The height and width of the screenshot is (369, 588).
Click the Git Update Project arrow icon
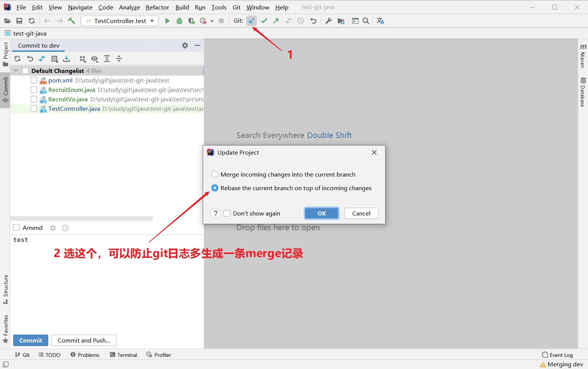click(x=252, y=21)
